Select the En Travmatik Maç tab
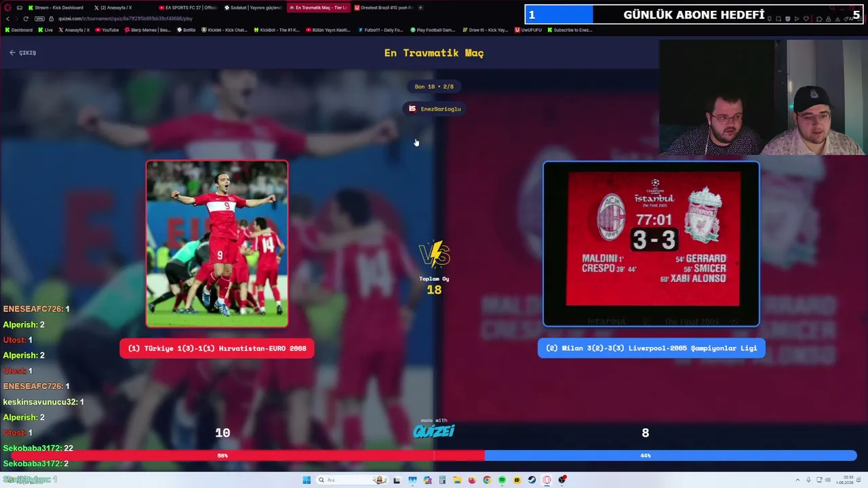 point(318,7)
